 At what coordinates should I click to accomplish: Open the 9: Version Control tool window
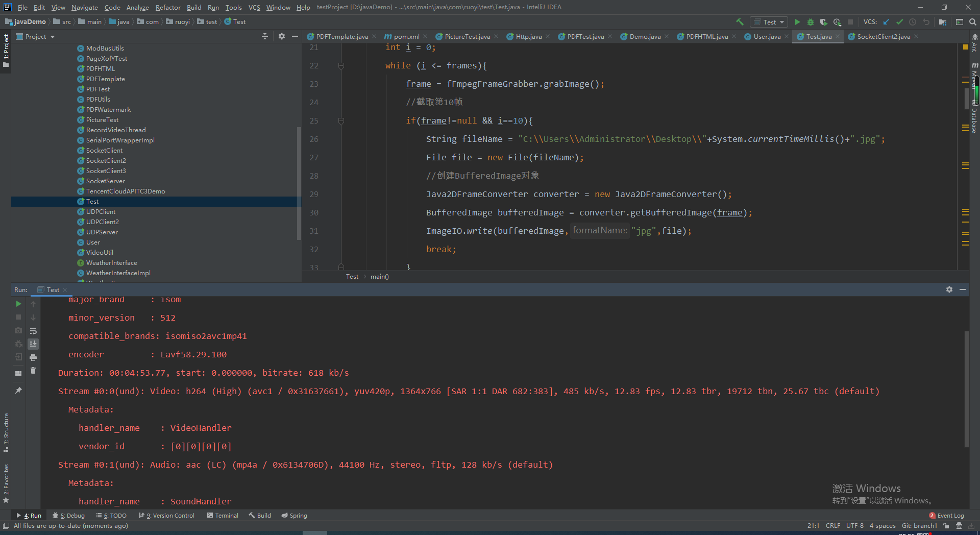coord(167,516)
